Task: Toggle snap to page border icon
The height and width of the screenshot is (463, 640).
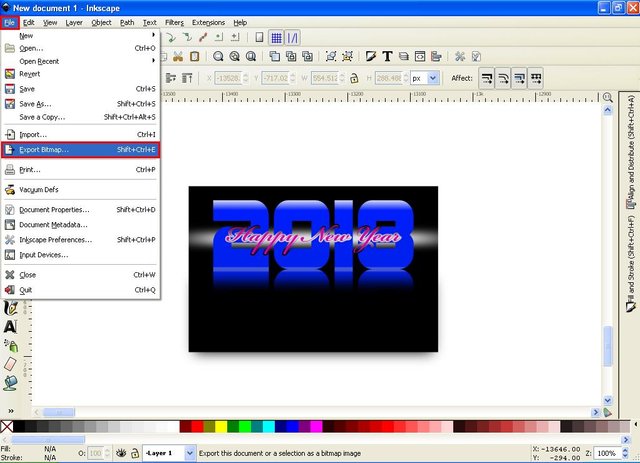Action: [x=259, y=38]
